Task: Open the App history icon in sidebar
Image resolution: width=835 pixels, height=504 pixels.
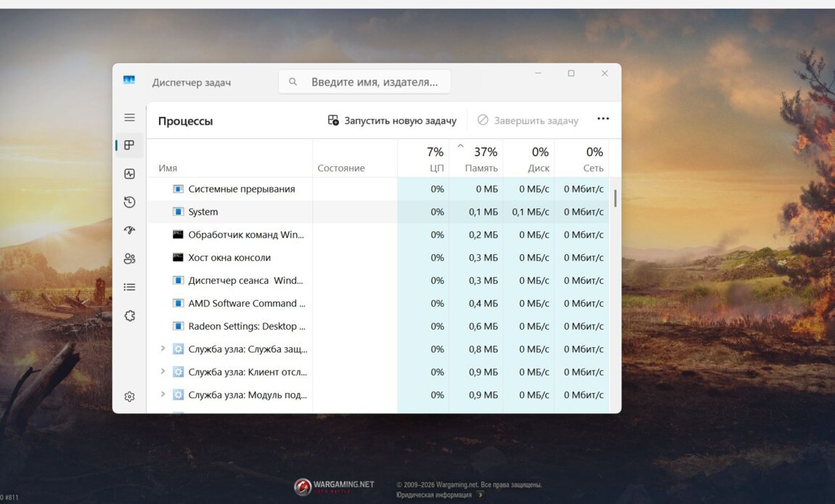Action: tap(129, 202)
